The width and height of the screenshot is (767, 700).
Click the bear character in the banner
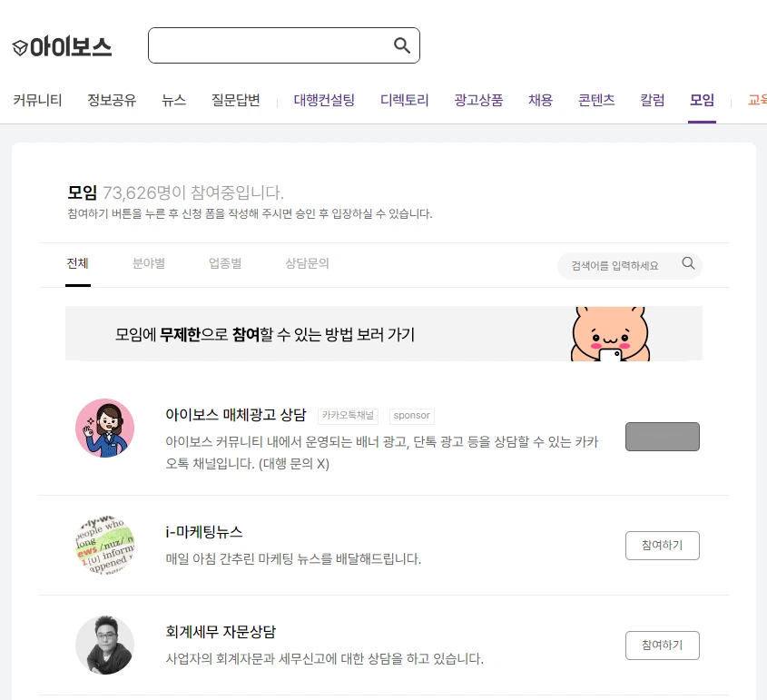(x=610, y=334)
